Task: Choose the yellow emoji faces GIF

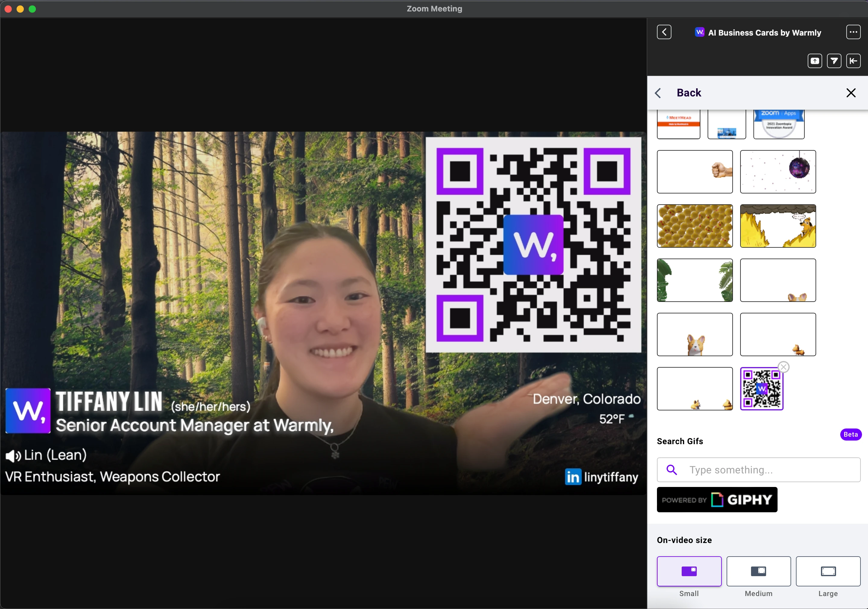Action: point(694,226)
